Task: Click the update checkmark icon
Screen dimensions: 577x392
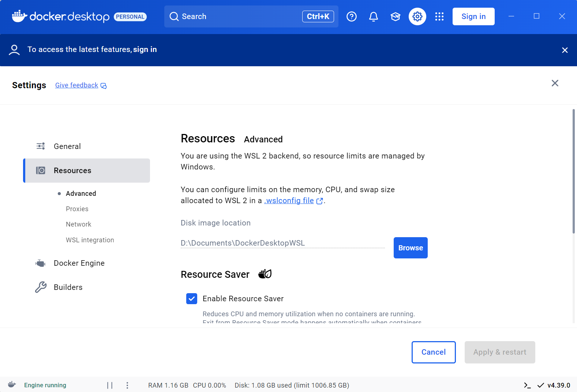Action: (540, 385)
